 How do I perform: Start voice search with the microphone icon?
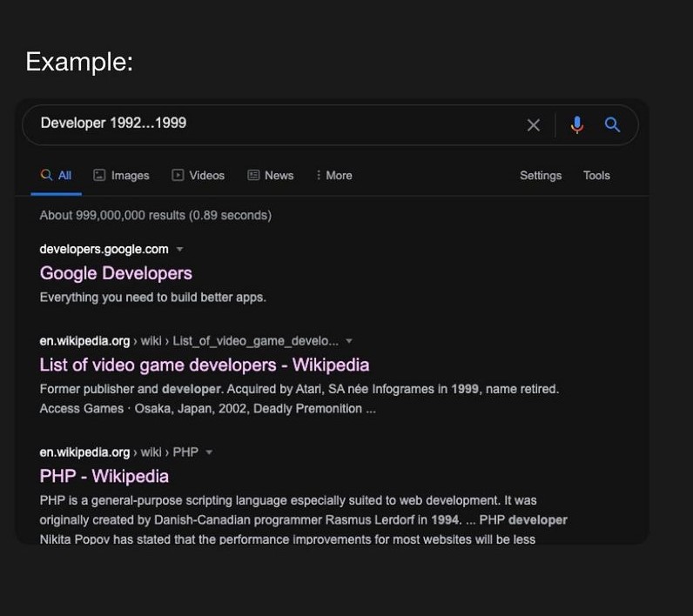coord(576,125)
